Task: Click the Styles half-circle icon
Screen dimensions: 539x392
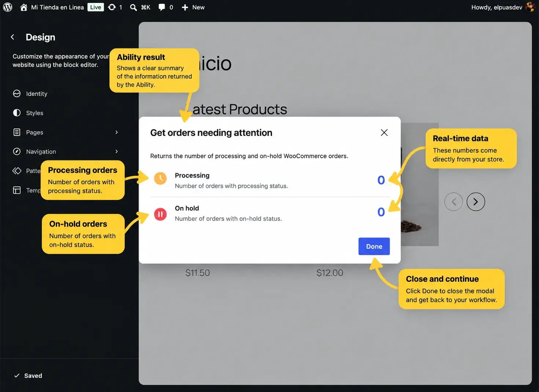Action: 17,113
